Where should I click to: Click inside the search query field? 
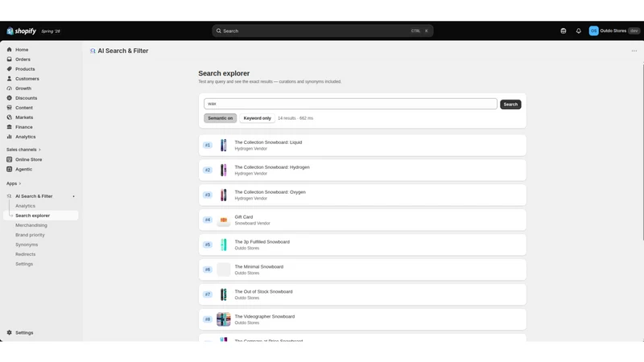(x=350, y=104)
